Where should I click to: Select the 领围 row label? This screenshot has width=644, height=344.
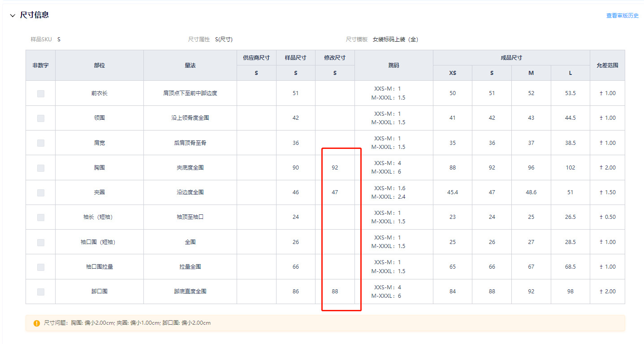tap(99, 118)
